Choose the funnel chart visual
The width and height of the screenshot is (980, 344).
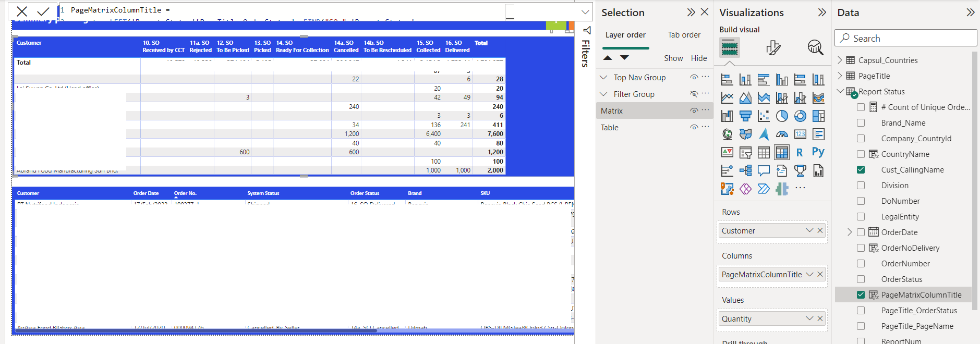click(x=745, y=116)
